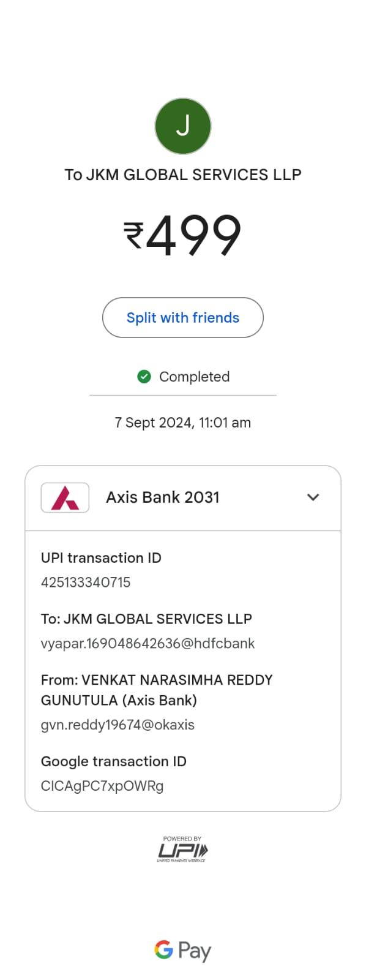Click the green Completed checkmark icon
Image resolution: width=366 pixels, height=980 pixels.
[x=144, y=377]
